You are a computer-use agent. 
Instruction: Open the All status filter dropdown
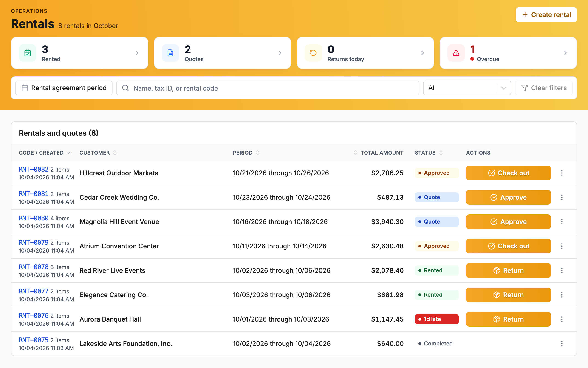coord(467,88)
